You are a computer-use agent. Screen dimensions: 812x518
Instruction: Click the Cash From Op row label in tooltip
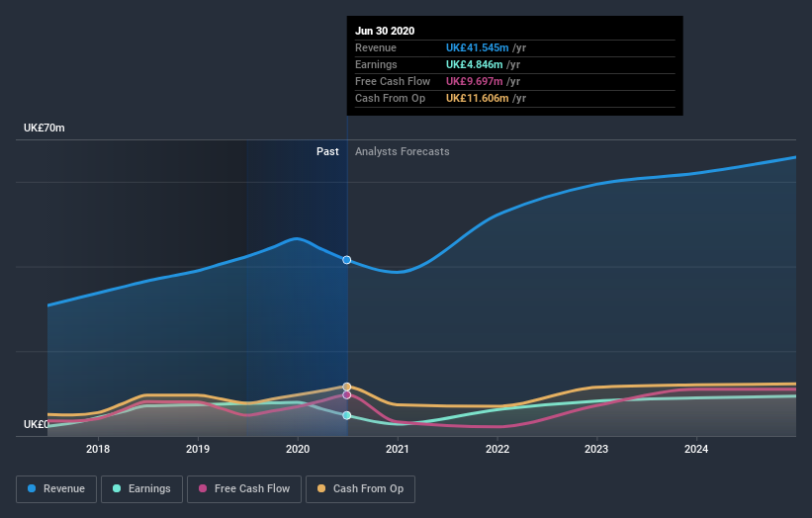(x=391, y=98)
